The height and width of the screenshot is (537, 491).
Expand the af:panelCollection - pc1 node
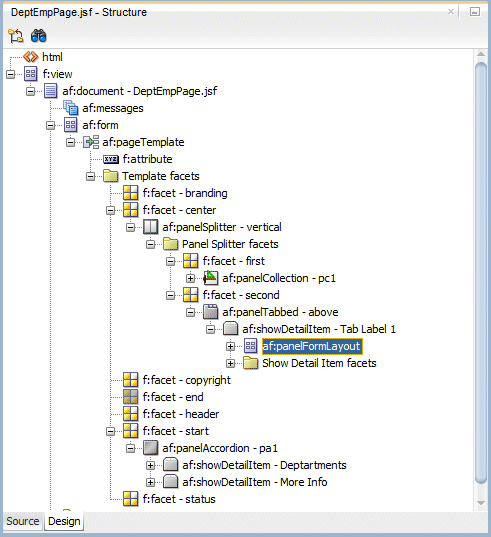[190, 278]
